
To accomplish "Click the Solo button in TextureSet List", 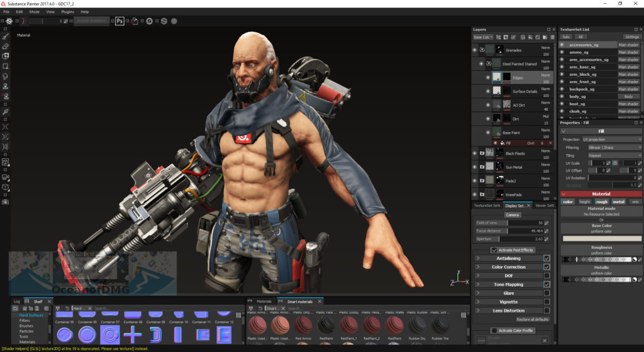I will (566, 37).
